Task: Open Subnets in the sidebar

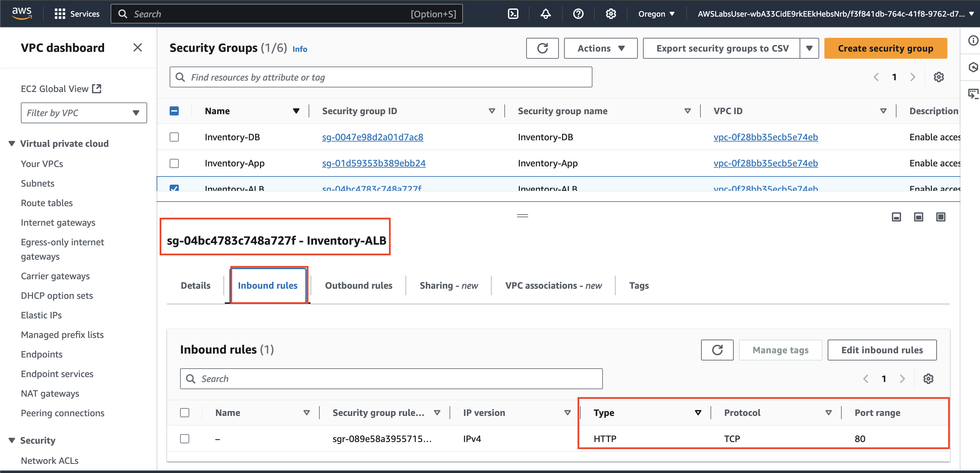Action: [37, 183]
